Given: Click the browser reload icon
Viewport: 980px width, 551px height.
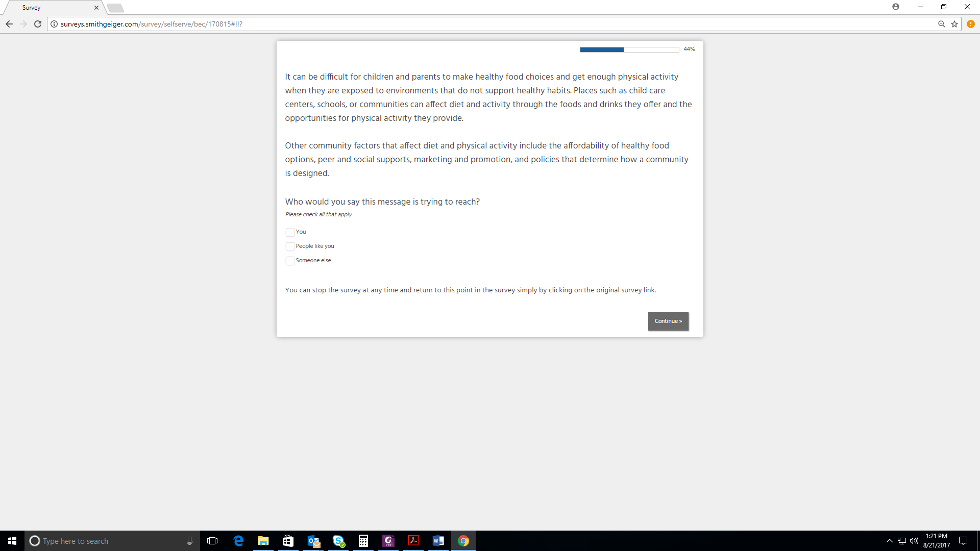Looking at the screenshot, I should [38, 24].
